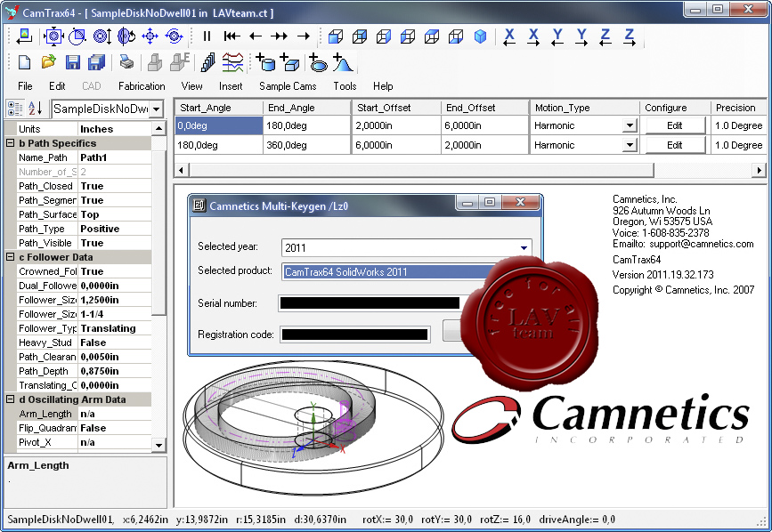Click the zoom in/out icon with vertical arrow
The width and height of the screenshot is (772, 532).
point(102,36)
